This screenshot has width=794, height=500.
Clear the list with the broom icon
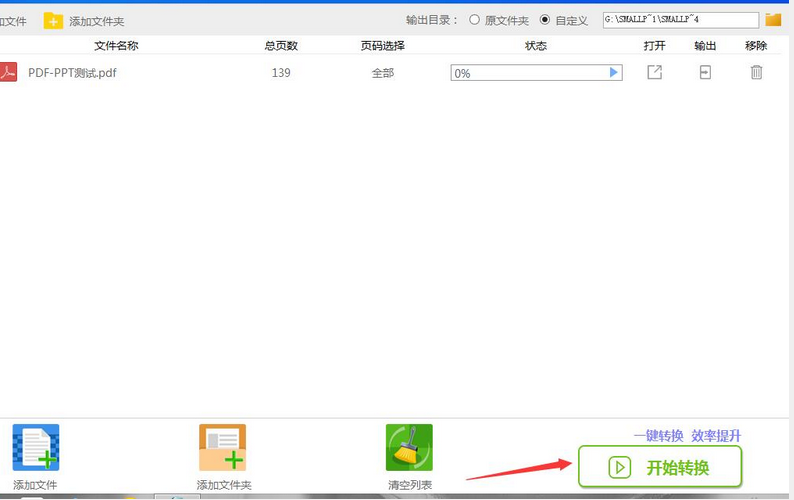pyautogui.click(x=409, y=448)
